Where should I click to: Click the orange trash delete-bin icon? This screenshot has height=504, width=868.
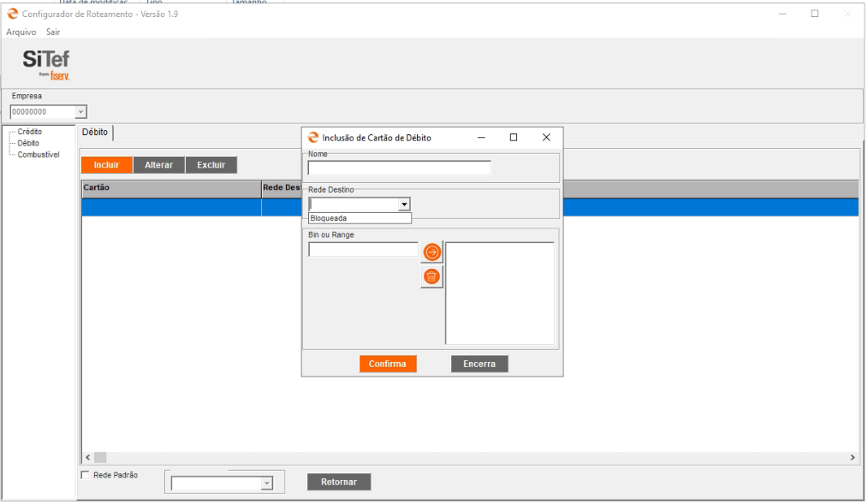tap(431, 276)
